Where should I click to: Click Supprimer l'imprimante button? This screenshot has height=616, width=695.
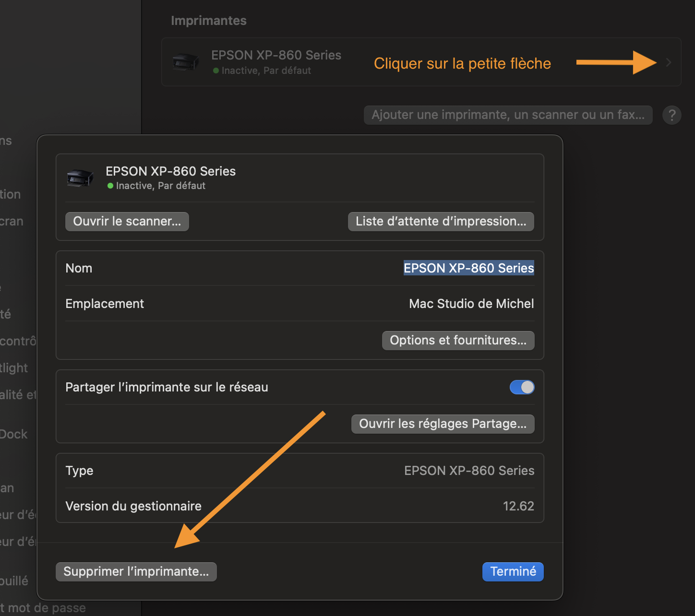[x=136, y=572]
